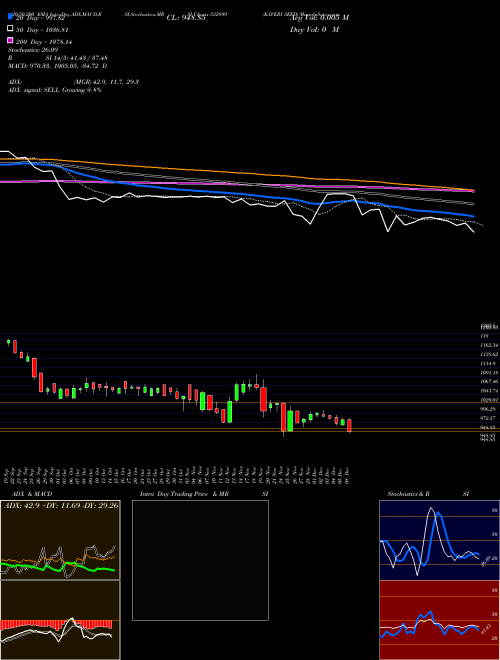Open the blue-background Stochastics mini chart
This screenshot has width=500, height=660.
pyautogui.click(x=439, y=540)
